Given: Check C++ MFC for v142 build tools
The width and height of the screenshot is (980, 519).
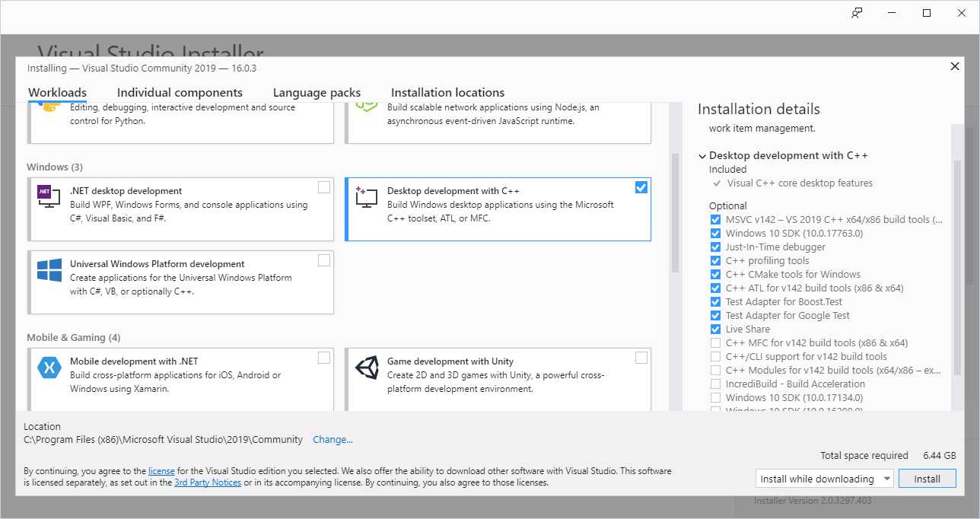Looking at the screenshot, I should [715, 342].
